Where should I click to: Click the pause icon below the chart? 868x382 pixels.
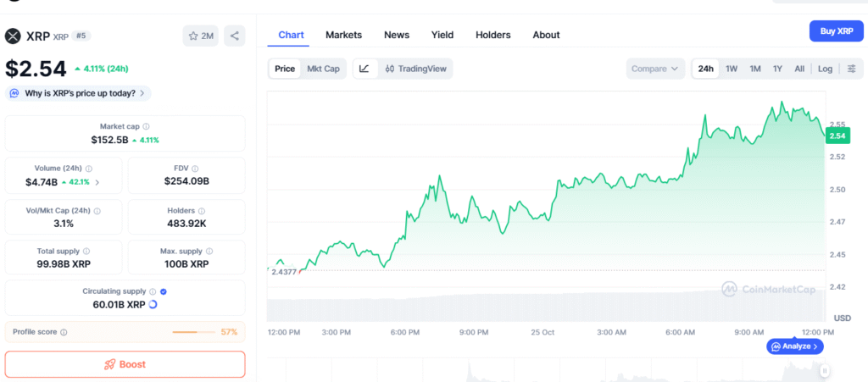click(x=824, y=370)
